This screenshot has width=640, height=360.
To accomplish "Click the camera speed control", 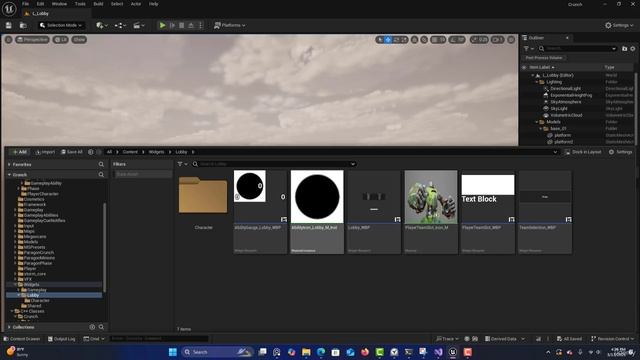I will point(498,40).
